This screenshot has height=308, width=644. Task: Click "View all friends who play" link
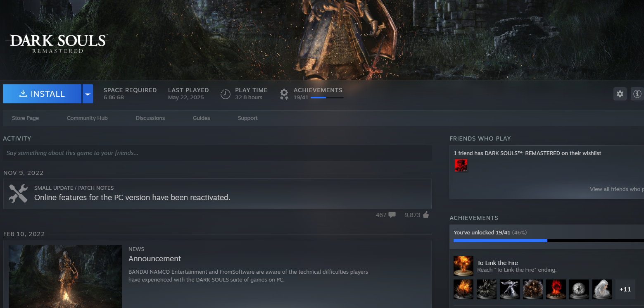[x=617, y=189]
